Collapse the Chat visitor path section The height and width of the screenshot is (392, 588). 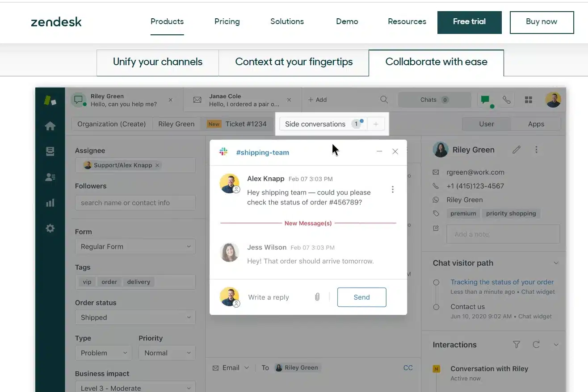click(x=556, y=263)
